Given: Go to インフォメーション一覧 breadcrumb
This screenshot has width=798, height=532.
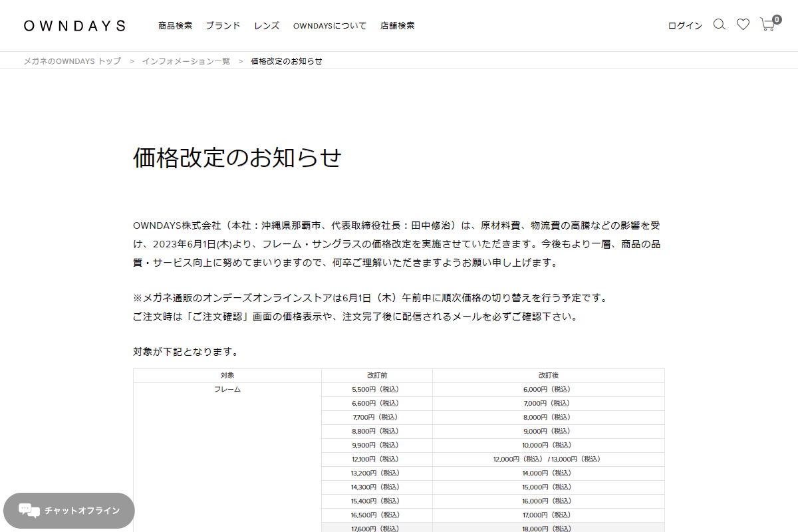Looking at the screenshot, I should pos(186,61).
